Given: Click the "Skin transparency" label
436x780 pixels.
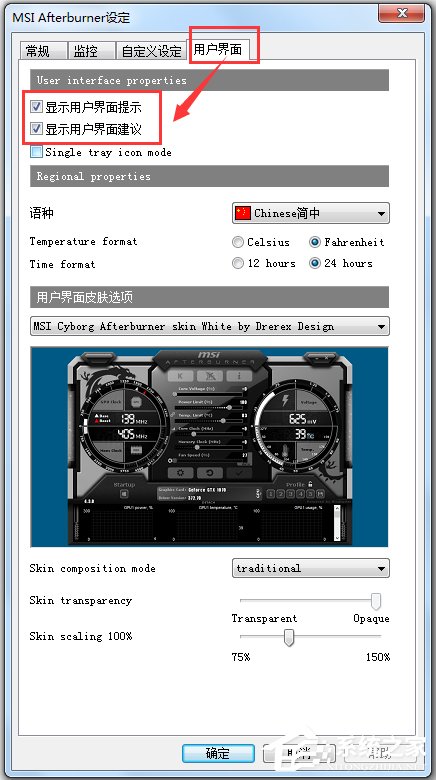Looking at the screenshot, I should (x=81, y=600).
